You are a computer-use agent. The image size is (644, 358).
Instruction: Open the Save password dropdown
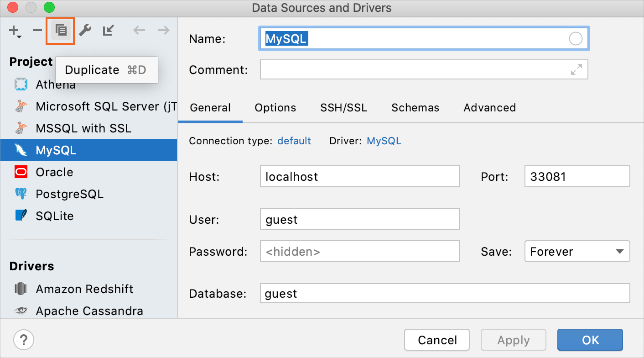576,251
